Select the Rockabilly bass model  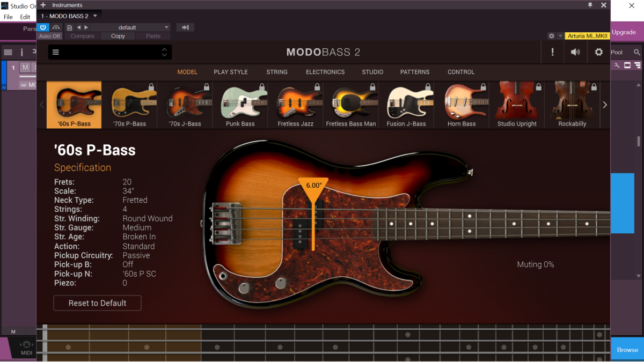click(x=572, y=105)
